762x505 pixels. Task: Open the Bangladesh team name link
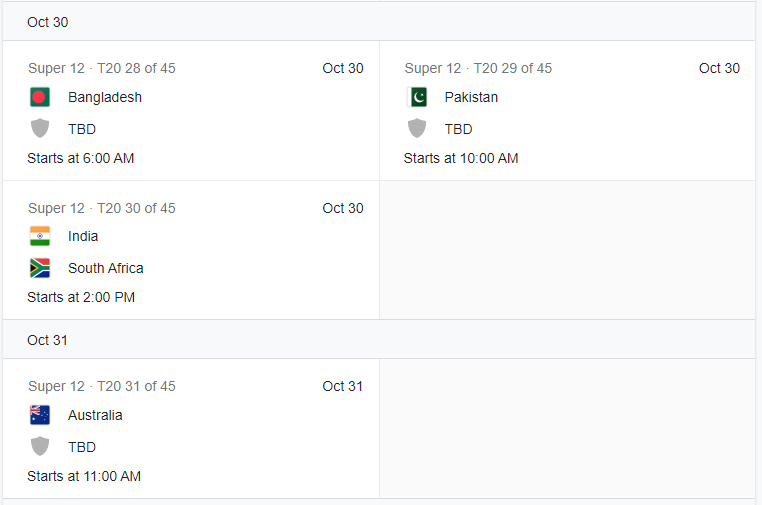click(105, 97)
